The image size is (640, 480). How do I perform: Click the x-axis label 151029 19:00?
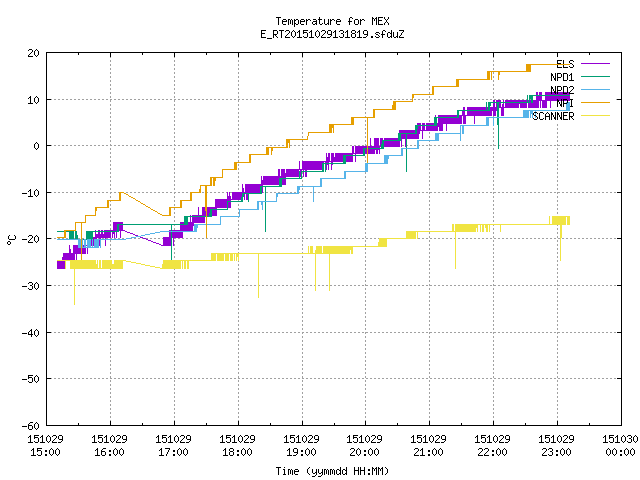(302, 446)
